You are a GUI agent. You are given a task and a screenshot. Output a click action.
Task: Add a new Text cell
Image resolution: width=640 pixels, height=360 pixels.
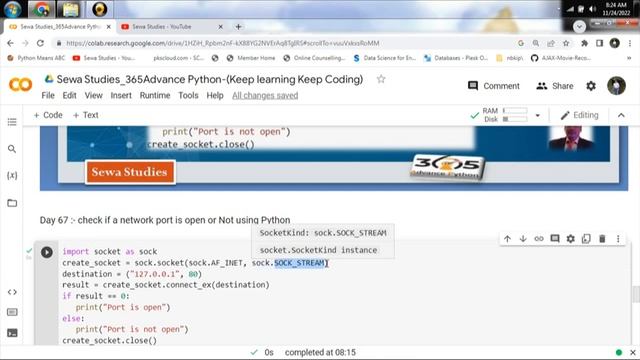(86, 115)
